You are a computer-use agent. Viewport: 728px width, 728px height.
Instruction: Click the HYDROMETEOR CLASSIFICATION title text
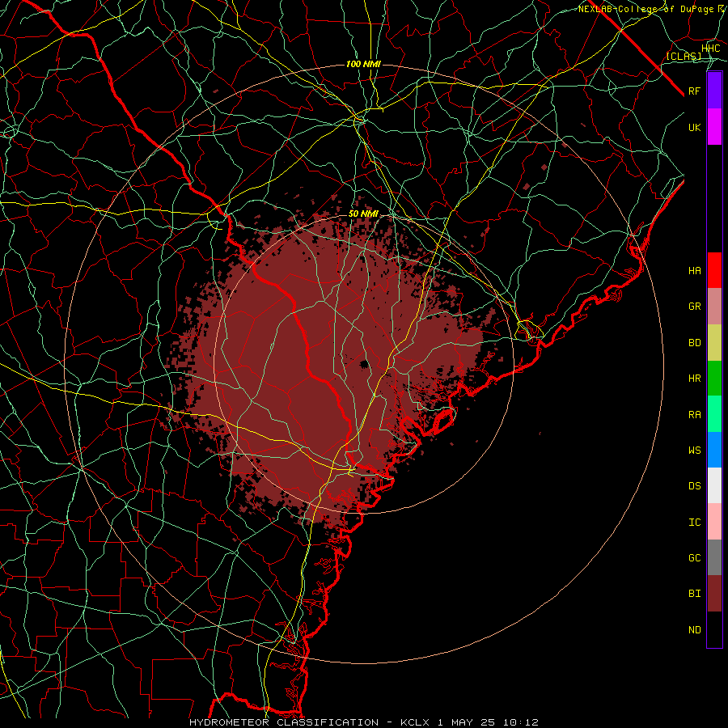(x=284, y=722)
